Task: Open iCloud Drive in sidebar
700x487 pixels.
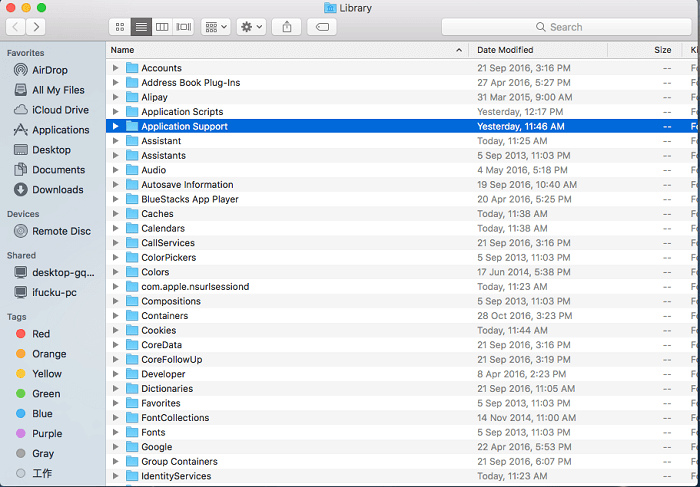Action: (60, 110)
